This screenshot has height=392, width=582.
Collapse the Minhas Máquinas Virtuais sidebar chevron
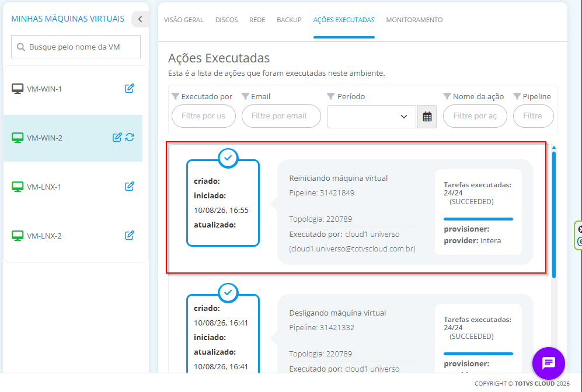[140, 19]
